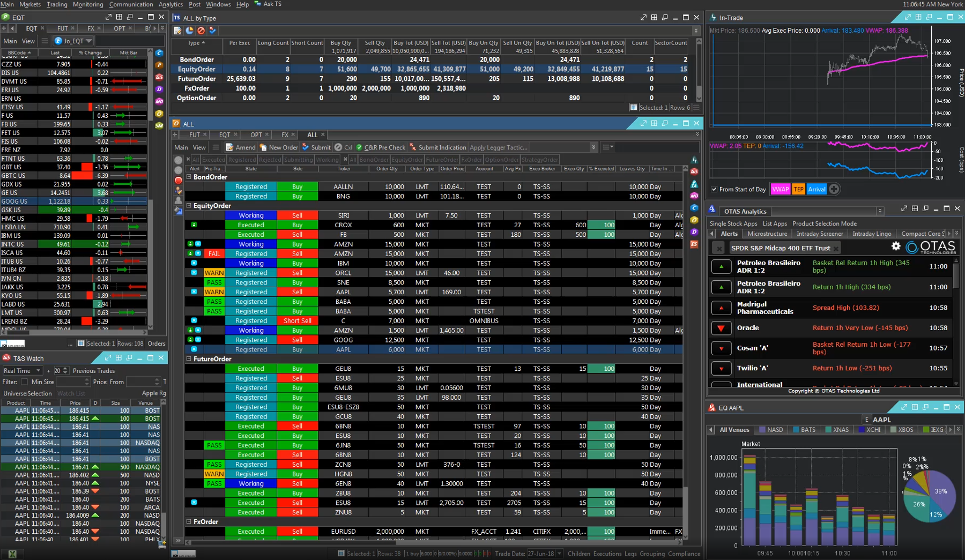Click the blue Arrival benchmark swatch
The height and width of the screenshot is (560, 965).
tap(816, 189)
